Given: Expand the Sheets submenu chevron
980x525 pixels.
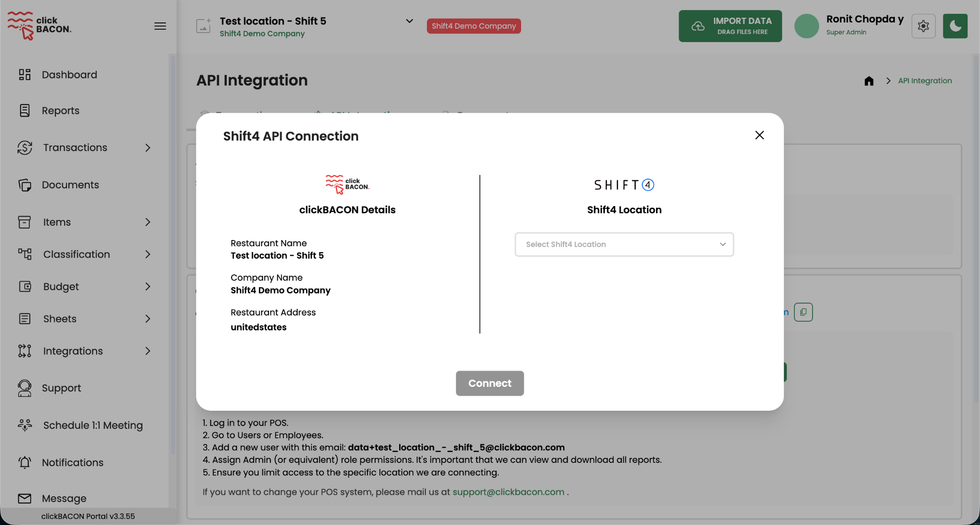Looking at the screenshot, I should 148,319.
